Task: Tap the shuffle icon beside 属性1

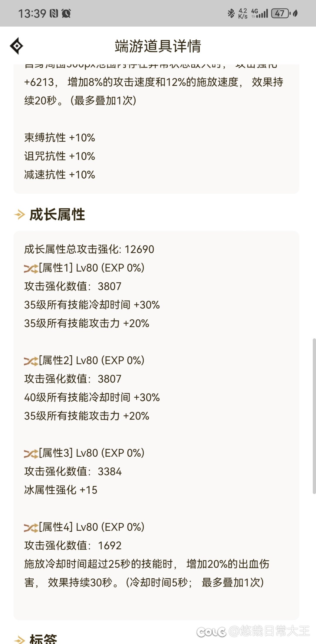Action: tap(31, 268)
